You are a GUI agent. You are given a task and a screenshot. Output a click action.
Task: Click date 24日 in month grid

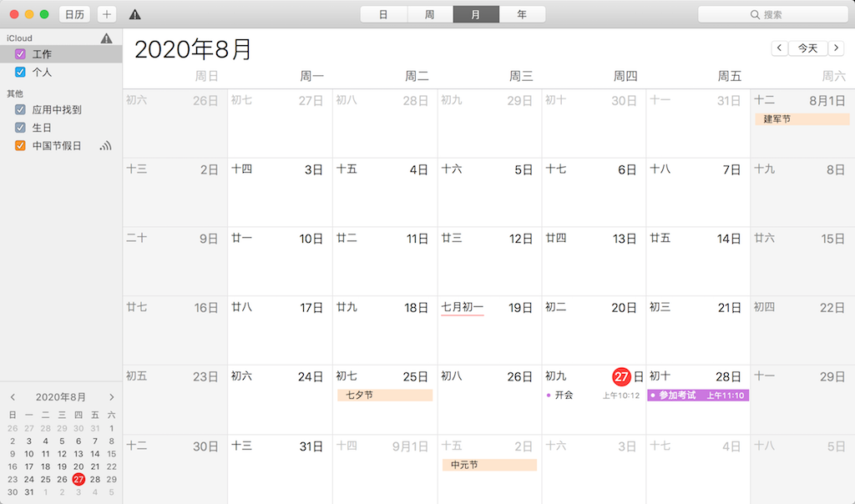[x=311, y=377]
